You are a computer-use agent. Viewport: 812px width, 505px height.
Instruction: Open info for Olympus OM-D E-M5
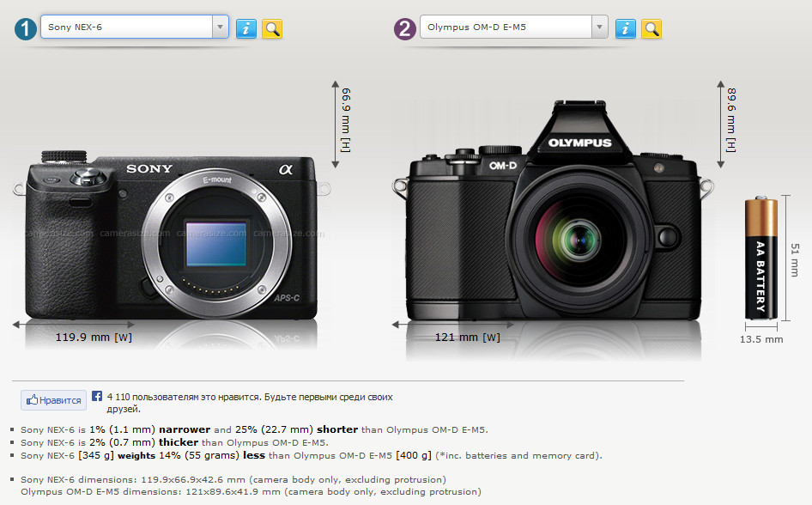point(626,28)
